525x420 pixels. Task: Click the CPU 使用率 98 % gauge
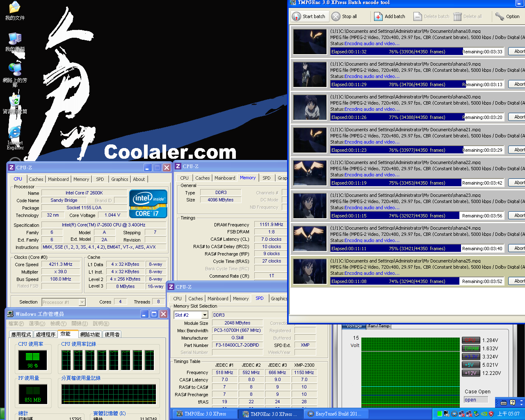(x=33, y=361)
